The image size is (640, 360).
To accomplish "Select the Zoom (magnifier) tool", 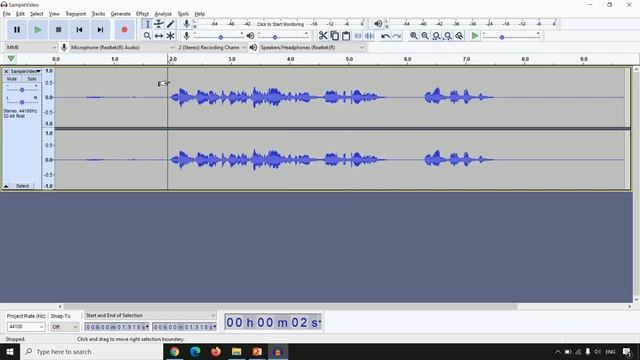I will (147, 36).
